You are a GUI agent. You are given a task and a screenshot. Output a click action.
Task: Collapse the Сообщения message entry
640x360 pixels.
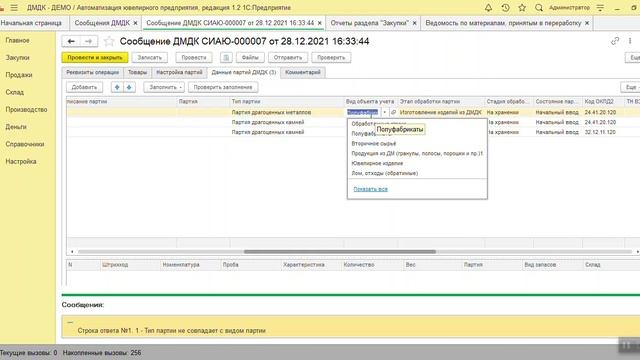(70, 322)
